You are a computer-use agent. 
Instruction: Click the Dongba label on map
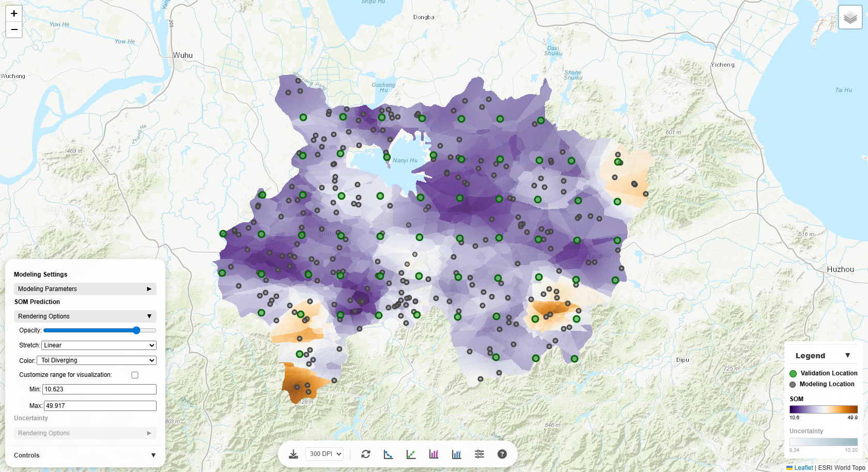[x=424, y=17]
